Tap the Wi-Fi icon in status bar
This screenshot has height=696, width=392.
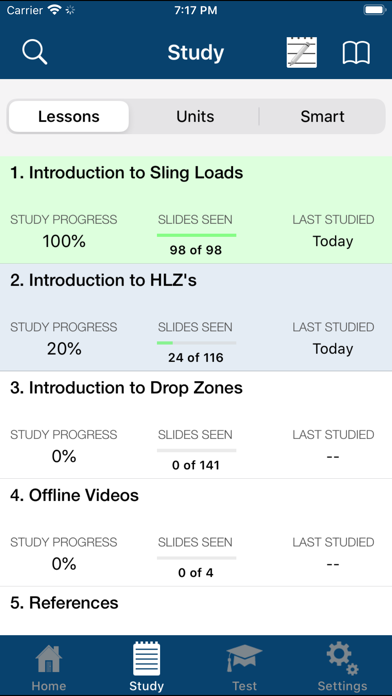pos(55,10)
